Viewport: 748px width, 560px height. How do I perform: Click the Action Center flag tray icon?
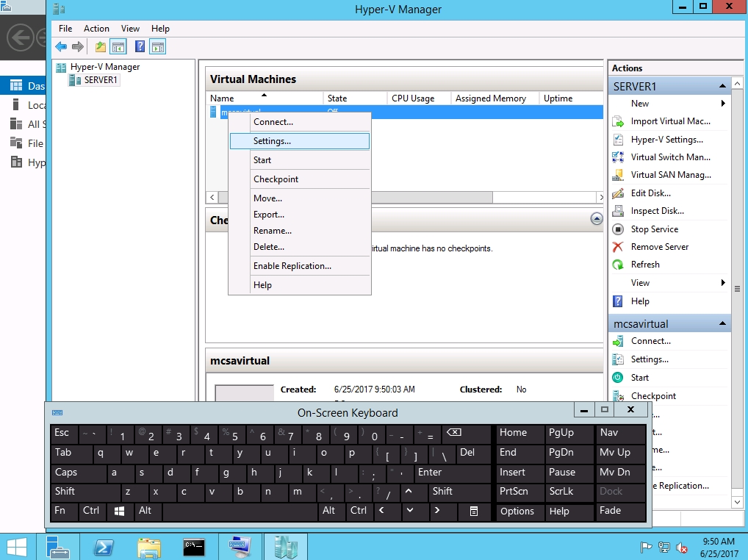pyautogui.click(x=647, y=547)
